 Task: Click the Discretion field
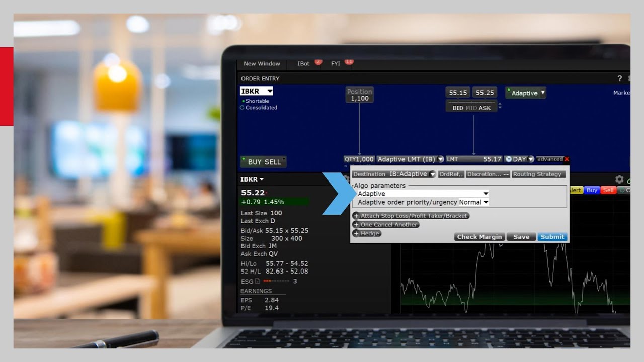click(x=488, y=174)
